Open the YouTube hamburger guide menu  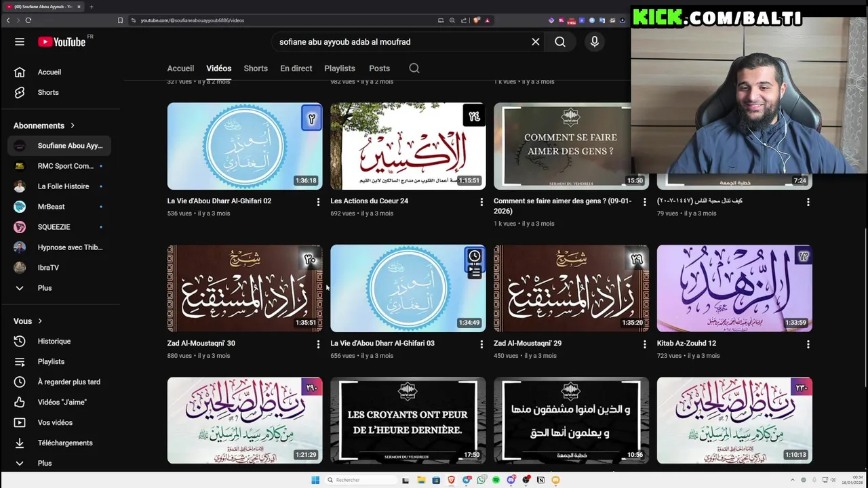(x=20, y=42)
